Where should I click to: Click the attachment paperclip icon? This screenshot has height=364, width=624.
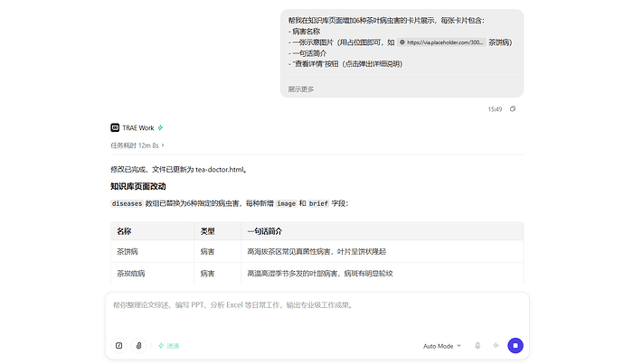pyautogui.click(x=138, y=345)
